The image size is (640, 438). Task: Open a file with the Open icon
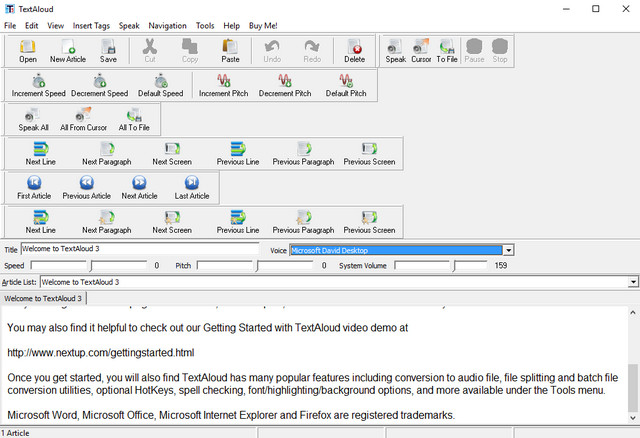28,51
